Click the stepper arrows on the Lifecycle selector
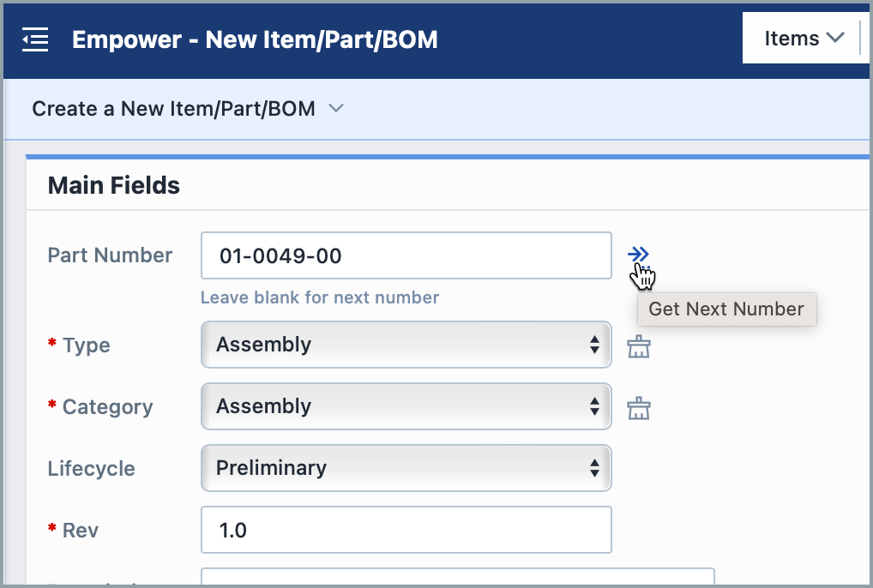Image resolution: width=873 pixels, height=588 pixels. [x=595, y=468]
